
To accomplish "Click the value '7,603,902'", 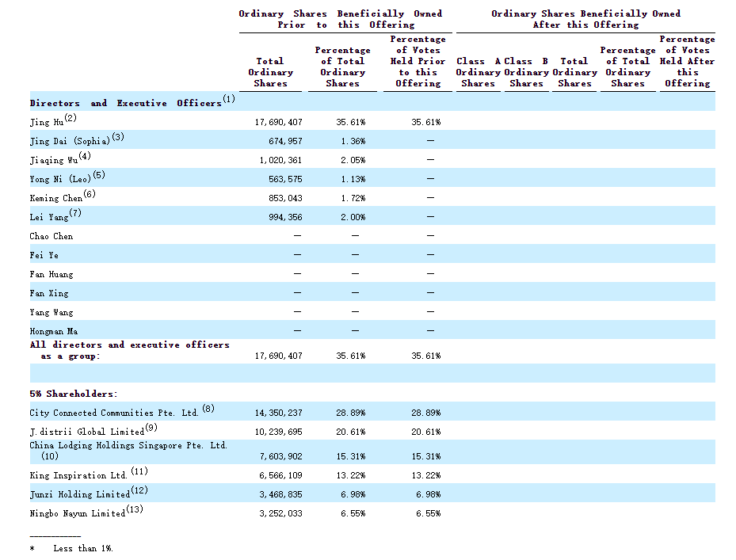I will point(280,456).
